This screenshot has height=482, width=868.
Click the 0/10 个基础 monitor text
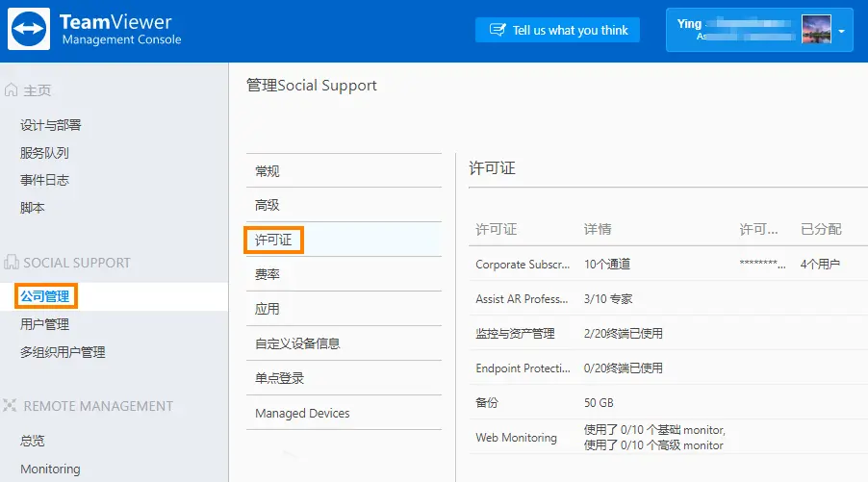(654, 429)
